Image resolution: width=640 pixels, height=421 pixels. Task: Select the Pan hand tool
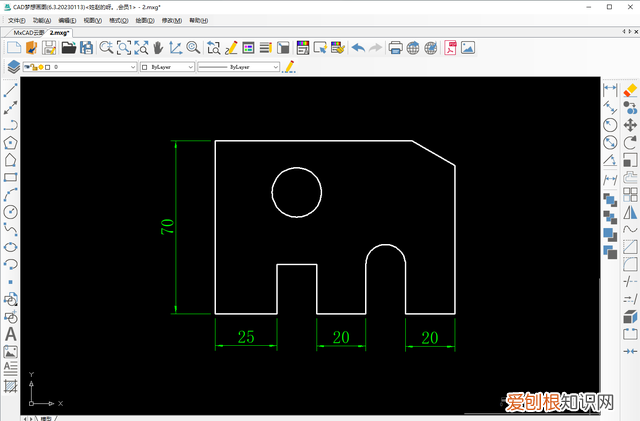[x=158, y=47]
